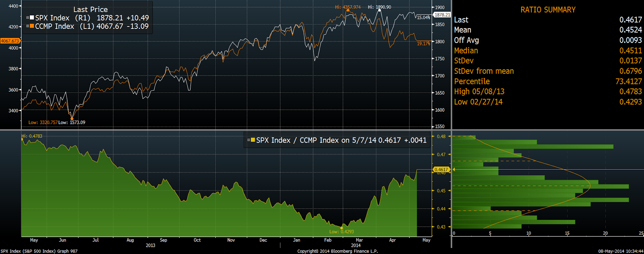Select the High 05/08/13 row label
This screenshot has height=254, width=644.
[x=479, y=92]
